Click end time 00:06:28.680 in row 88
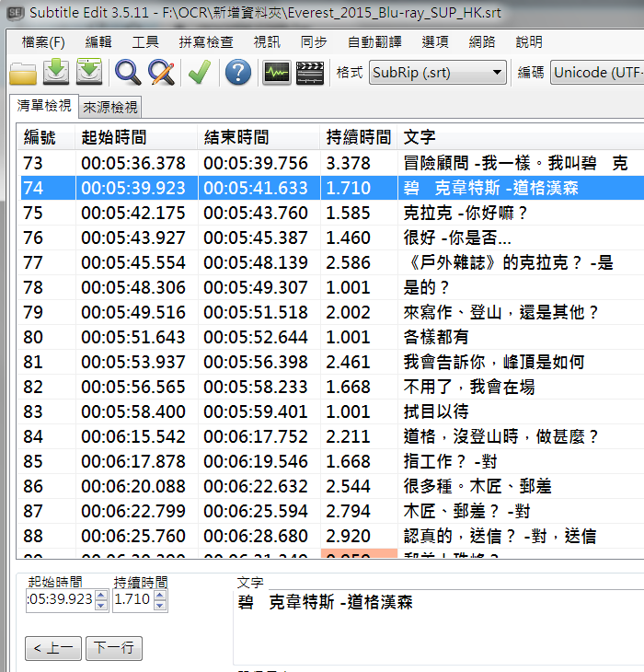The image size is (644, 672). pos(256,536)
